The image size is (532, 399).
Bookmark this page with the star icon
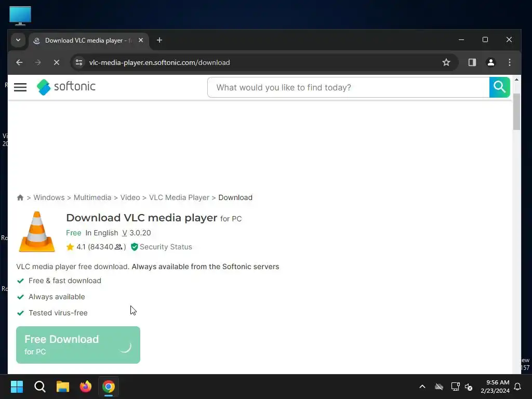click(x=446, y=62)
